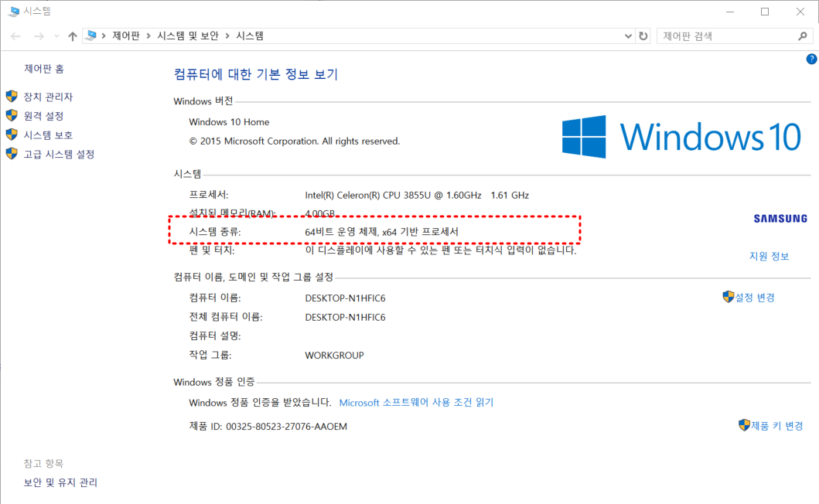Viewport: 819px width, 504px height.
Task: Open 지원 정보 link
Action: (770, 256)
